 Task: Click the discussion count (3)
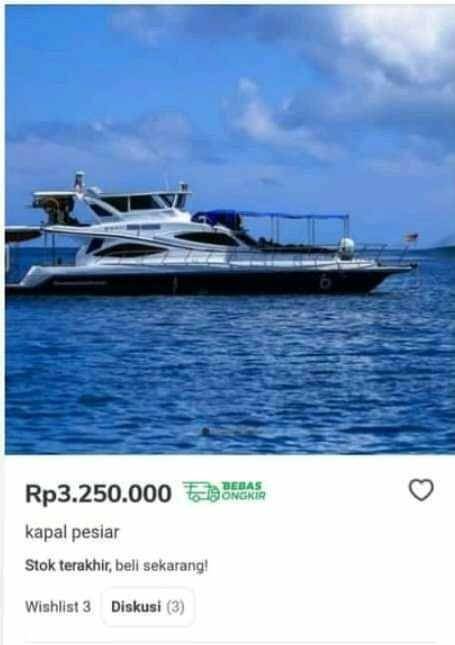pyautogui.click(x=176, y=607)
